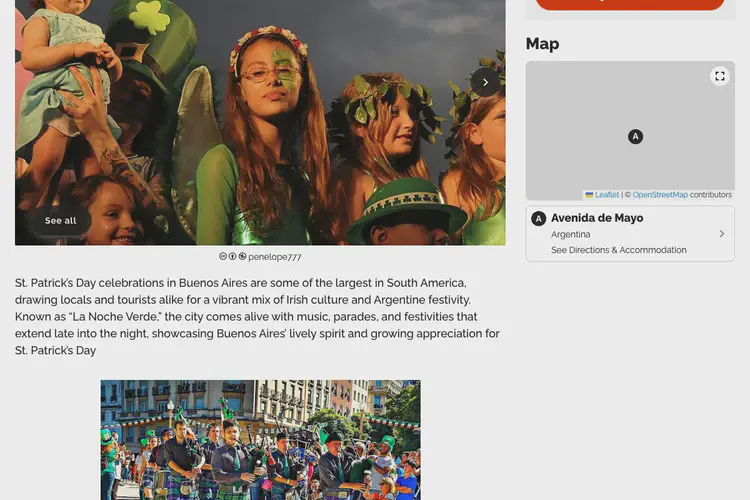The image size is (750, 500).
Task: Click the A marker on the map
Action: (635, 137)
